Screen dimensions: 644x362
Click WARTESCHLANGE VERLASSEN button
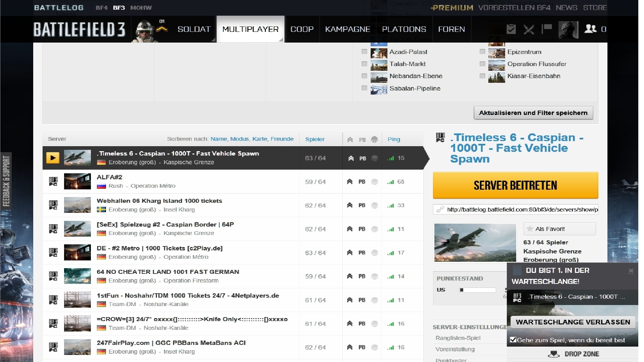(x=573, y=322)
